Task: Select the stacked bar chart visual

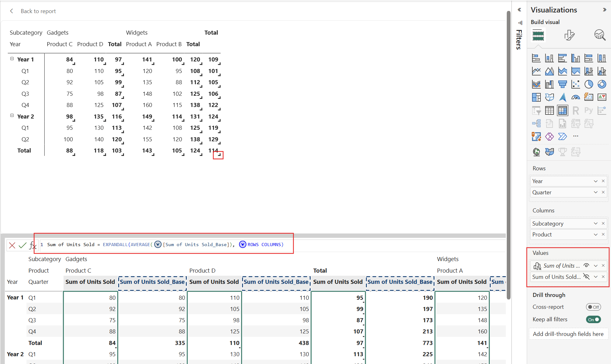Action: coord(536,58)
